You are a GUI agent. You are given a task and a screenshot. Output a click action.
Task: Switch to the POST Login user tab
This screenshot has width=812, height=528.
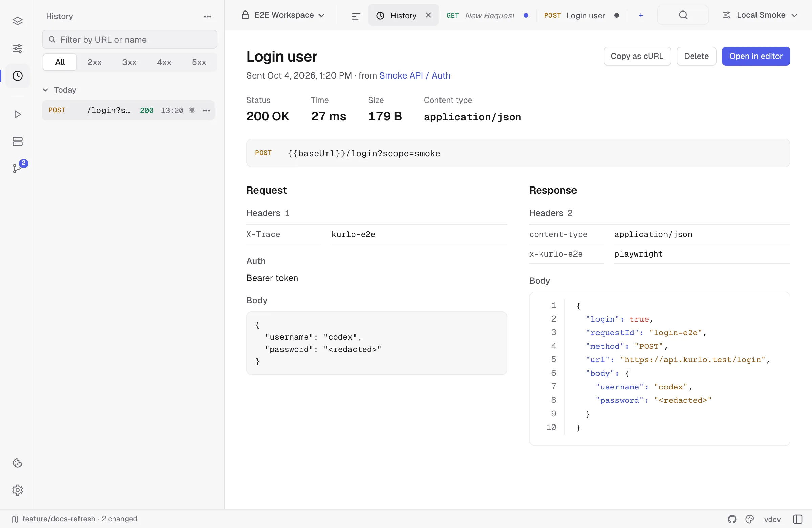[581, 15]
